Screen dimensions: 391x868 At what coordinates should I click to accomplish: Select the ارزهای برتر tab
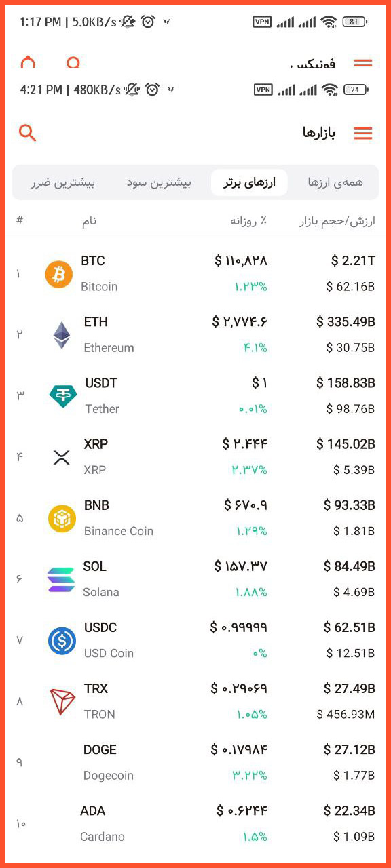(249, 182)
